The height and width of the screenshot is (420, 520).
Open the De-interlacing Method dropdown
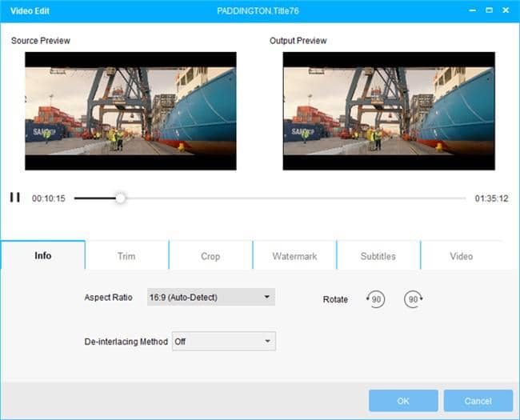point(224,341)
